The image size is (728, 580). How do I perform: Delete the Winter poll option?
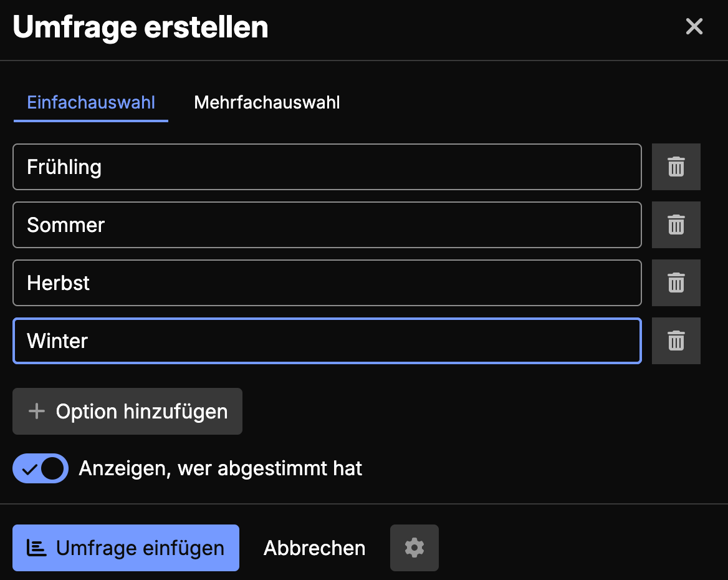(x=676, y=341)
